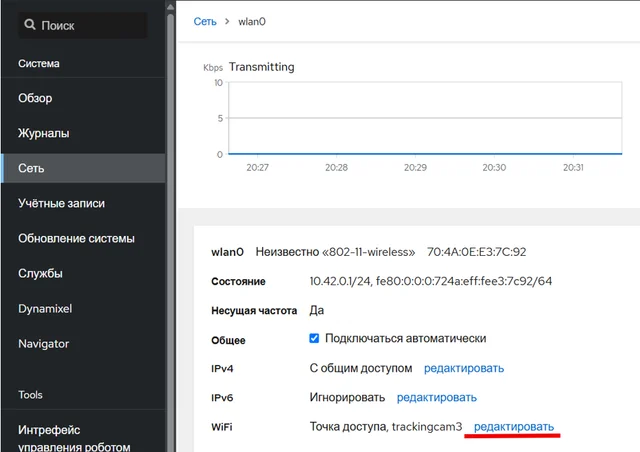The width and height of the screenshot is (640, 452).
Task: Click the wlan0 breadcrumb text
Action: [252, 22]
